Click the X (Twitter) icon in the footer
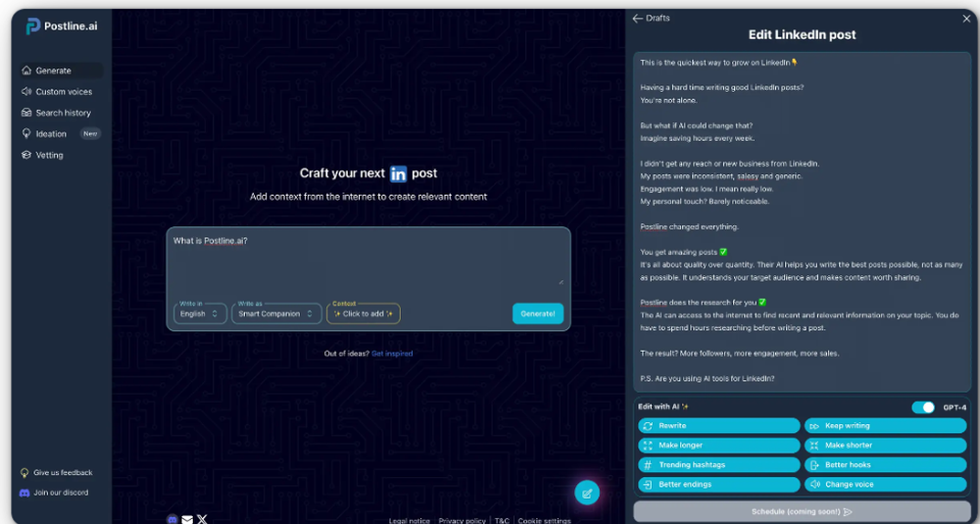This screenshot has width=980, height=524. click(x=202, y=519)
